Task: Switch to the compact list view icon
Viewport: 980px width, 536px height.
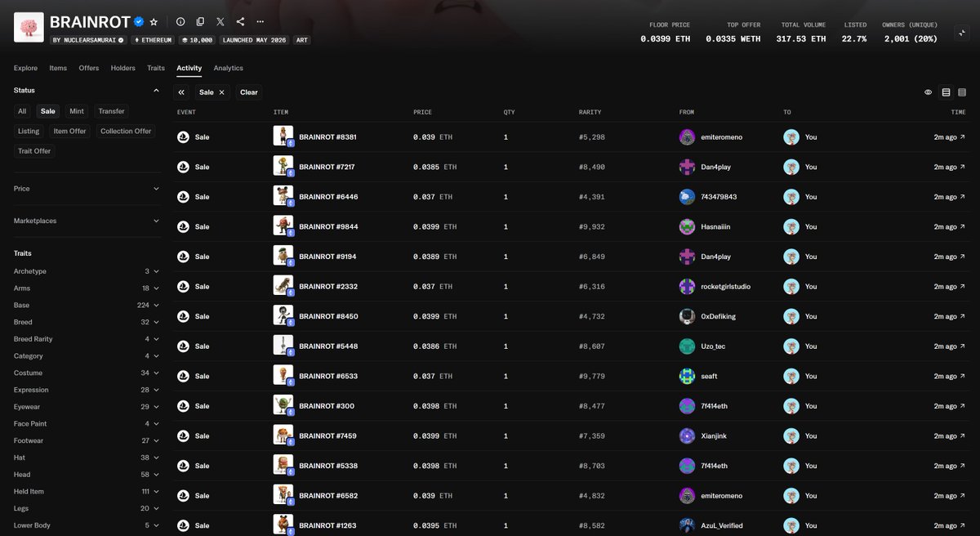Action: coord(962,92)
